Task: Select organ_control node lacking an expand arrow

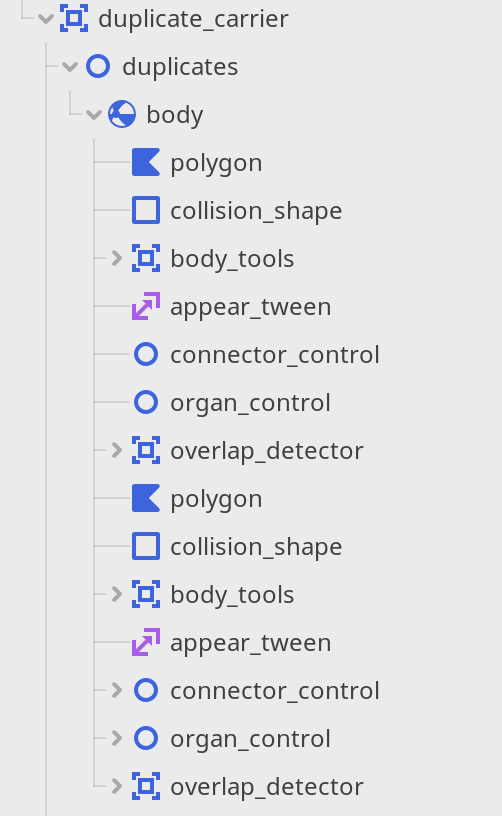Action: (x=250, y=404)
